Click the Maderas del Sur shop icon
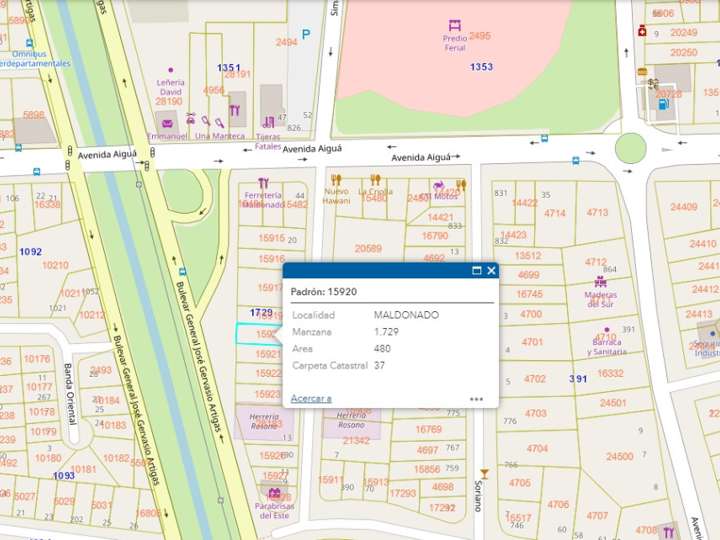Viewport: 720px width, 540px height. [x=600, y=281]
